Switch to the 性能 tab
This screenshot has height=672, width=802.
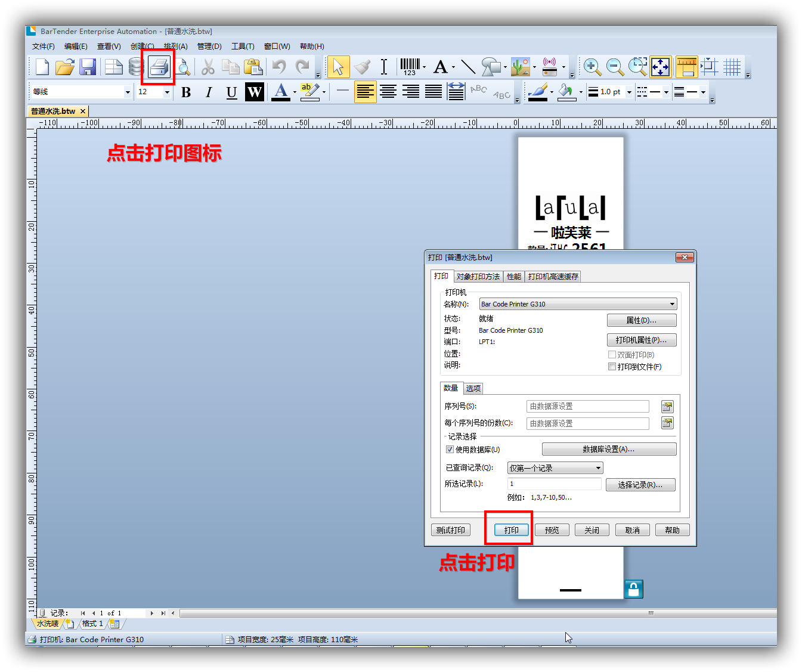click(x=513, y=277)
